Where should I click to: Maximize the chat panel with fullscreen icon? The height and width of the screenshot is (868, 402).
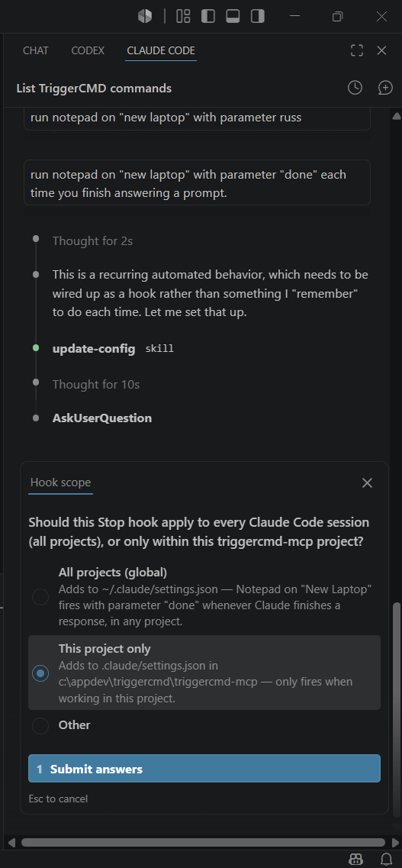coord(357,50)
